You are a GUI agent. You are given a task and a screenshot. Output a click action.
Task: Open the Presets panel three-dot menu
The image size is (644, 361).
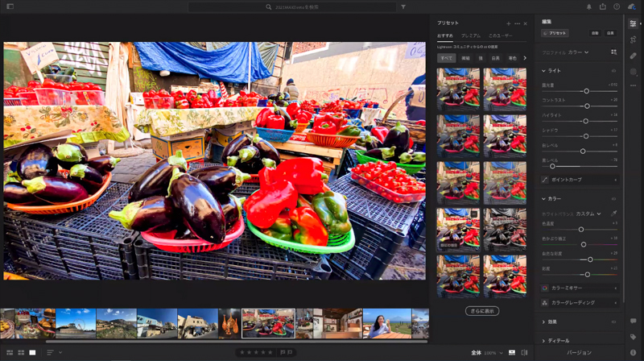[x=517, y=23]
